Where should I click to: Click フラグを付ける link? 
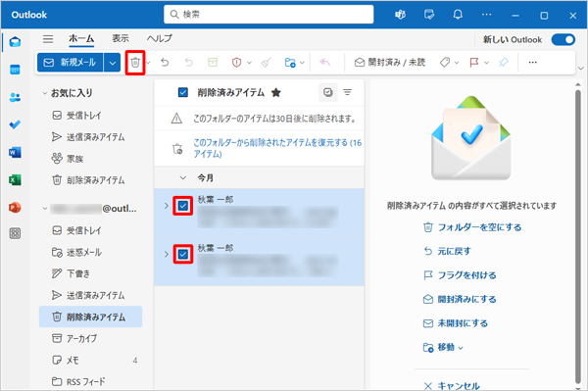click(x=460, y=275)
